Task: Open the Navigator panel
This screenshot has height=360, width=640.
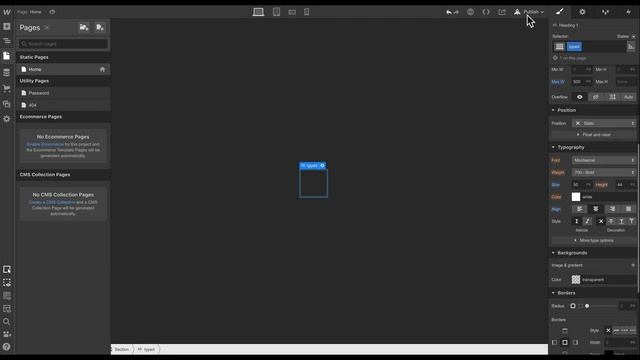Action: [7, 41]
